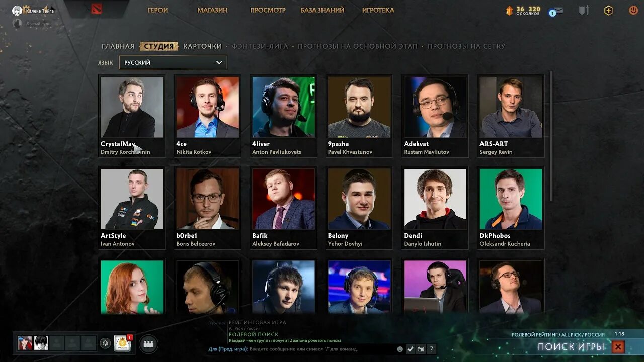Click the Dota Plus hexagon icon
Viewport: 644px width, 362px height.
click(x=609, y=10)
